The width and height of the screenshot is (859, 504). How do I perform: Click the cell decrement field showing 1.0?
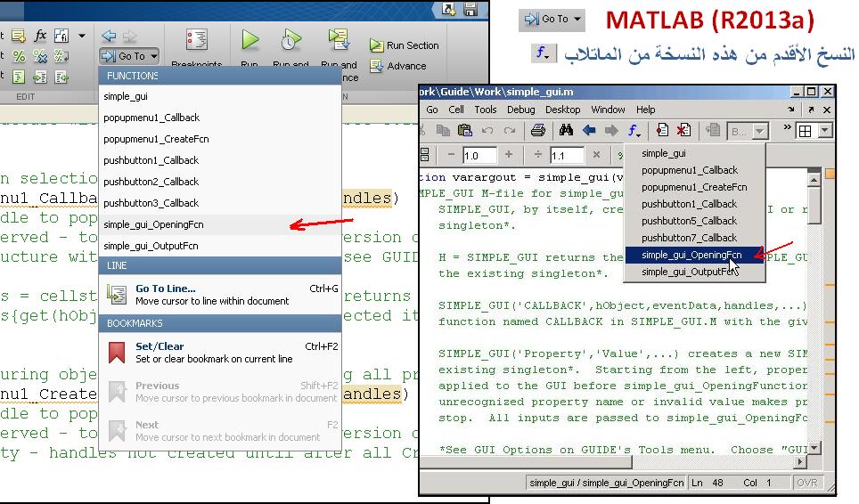tap(479, 156)
